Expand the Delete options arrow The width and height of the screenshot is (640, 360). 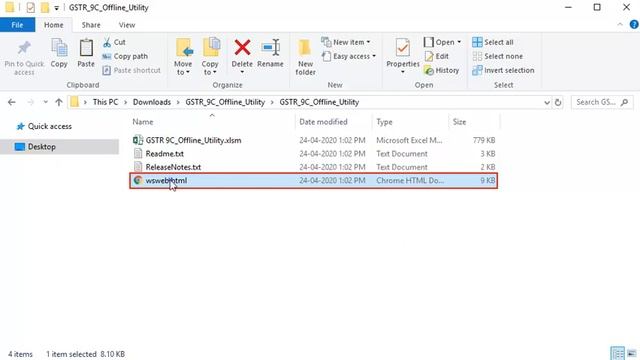point(242,72)
